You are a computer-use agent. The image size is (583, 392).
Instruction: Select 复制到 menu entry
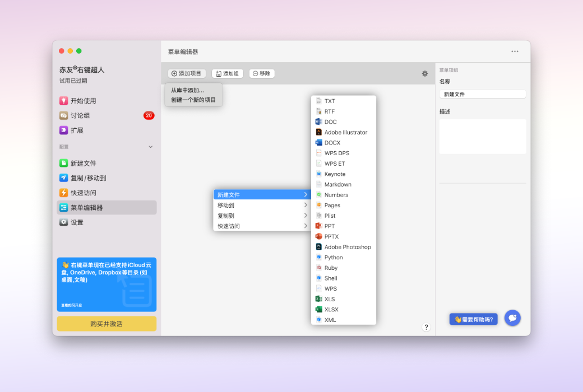pyautogui.click(x=262, y=216)
